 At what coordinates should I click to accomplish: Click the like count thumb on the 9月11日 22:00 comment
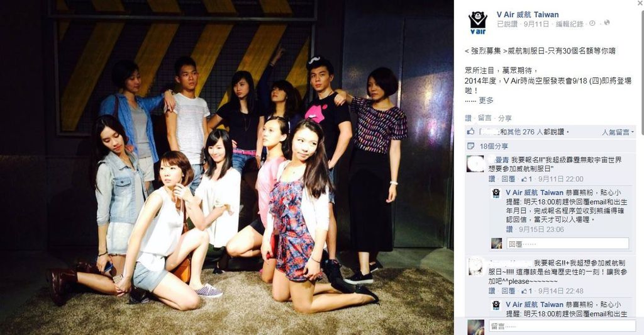click(526, 179)
